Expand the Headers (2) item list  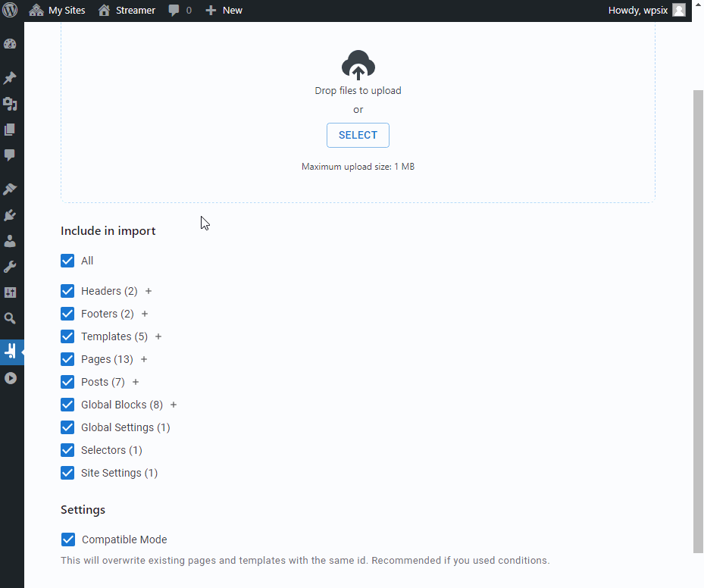(149, 291)
